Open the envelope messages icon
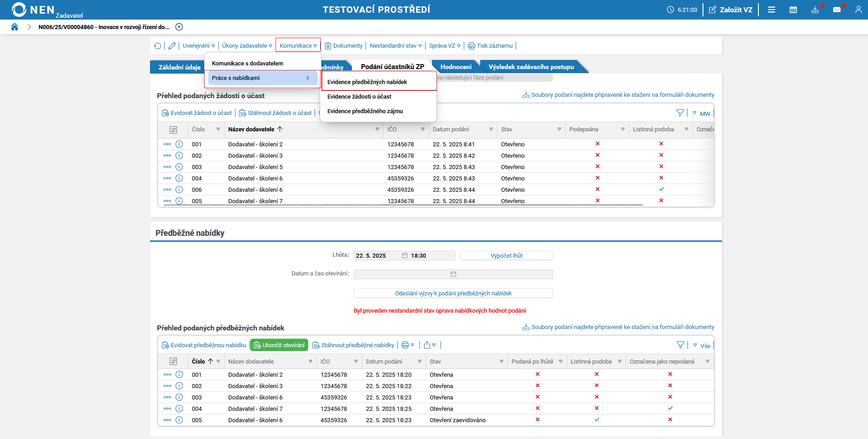Screen dimensions: 868x439 pos(837,10)
